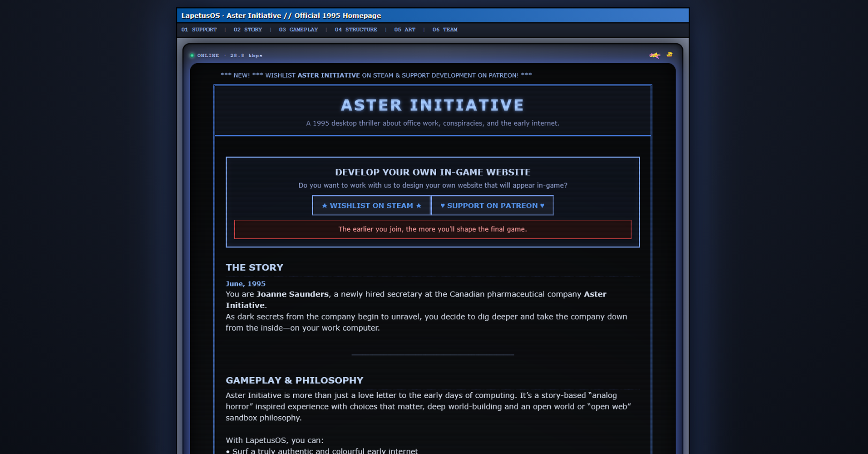Image resolution: width=868 pixels, height=454 pixels.
Task: Navigate to 06 TEAM
Action: pyautogui.click(x=444, y=30)
